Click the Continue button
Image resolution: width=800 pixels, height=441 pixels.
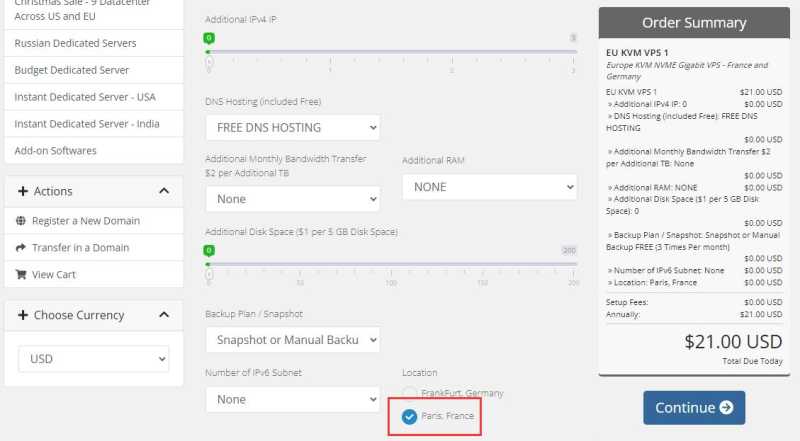tap(694, 407)
